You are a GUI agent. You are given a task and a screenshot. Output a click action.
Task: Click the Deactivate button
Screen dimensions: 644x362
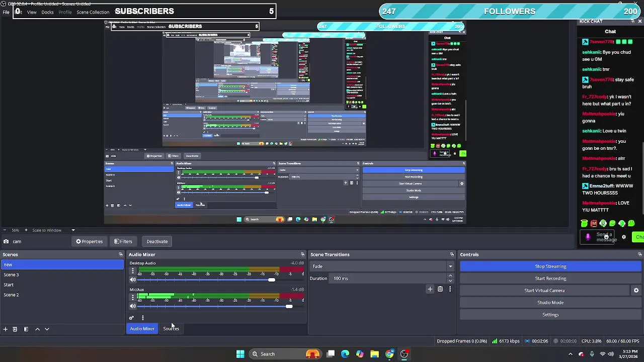[157, 241]
